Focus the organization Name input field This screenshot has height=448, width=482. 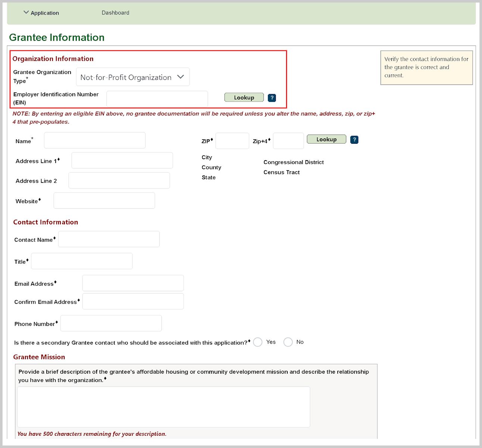[95, 140]
